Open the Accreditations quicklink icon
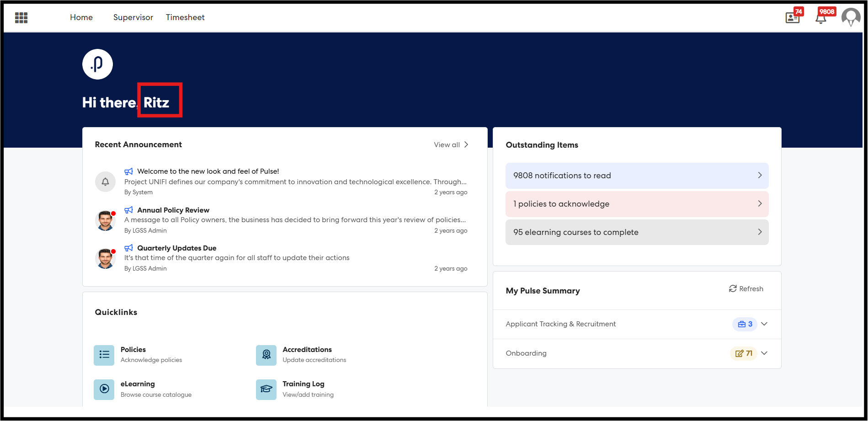868x421 pixels. pos(266,355)
